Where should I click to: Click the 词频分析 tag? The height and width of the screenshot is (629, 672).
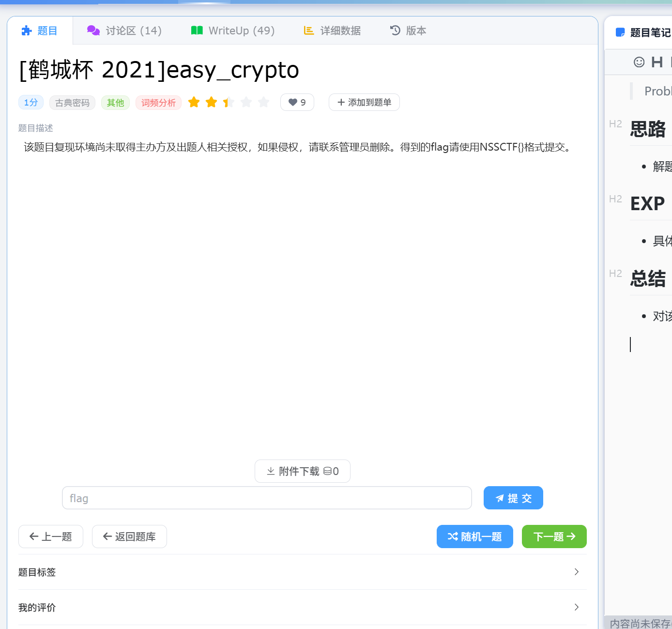(x=158, y=103)
